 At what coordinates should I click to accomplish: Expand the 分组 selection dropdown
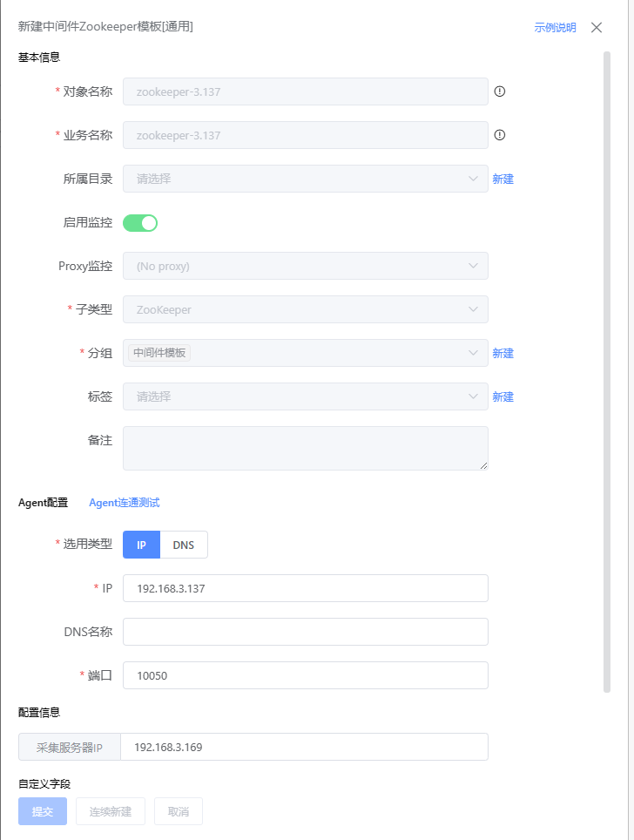pyautogui.click(x=305, y=353)
